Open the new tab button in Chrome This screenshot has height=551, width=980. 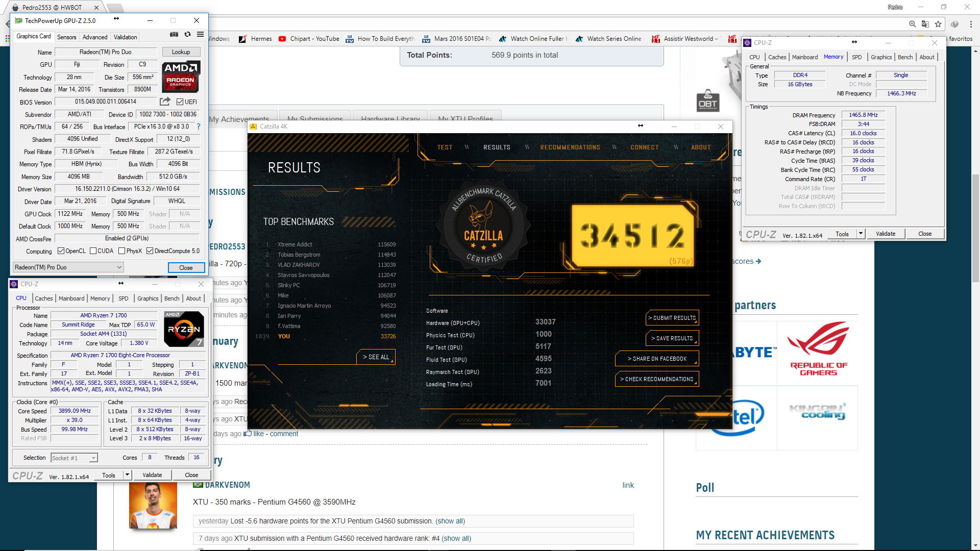115,8
